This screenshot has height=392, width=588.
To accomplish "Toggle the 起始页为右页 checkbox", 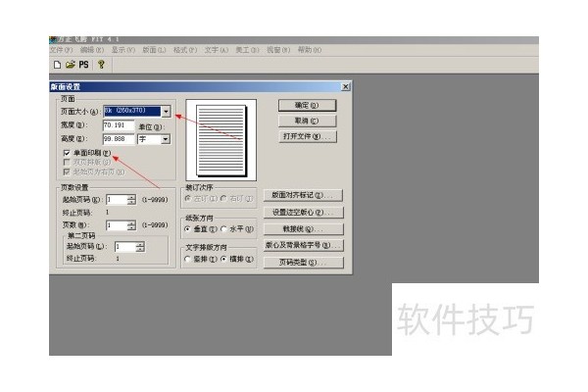I will pyautogui.click(x=67, y=171).
